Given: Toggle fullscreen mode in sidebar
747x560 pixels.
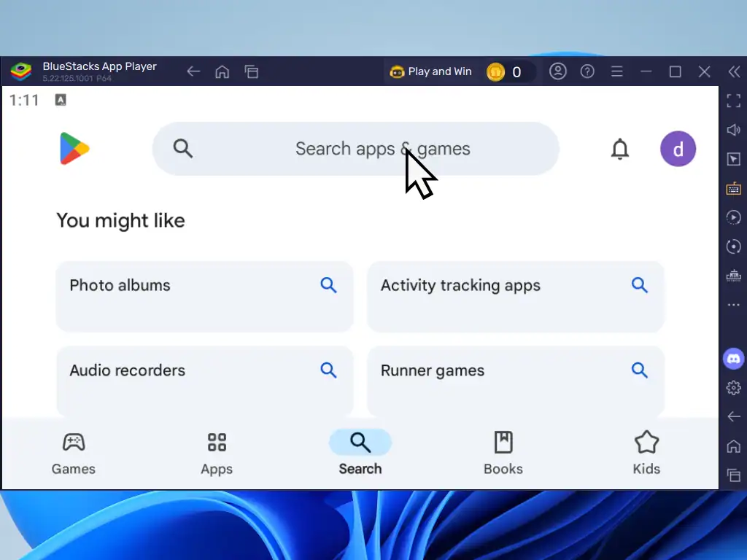Looking at the screenshot, I should [733, 101].
